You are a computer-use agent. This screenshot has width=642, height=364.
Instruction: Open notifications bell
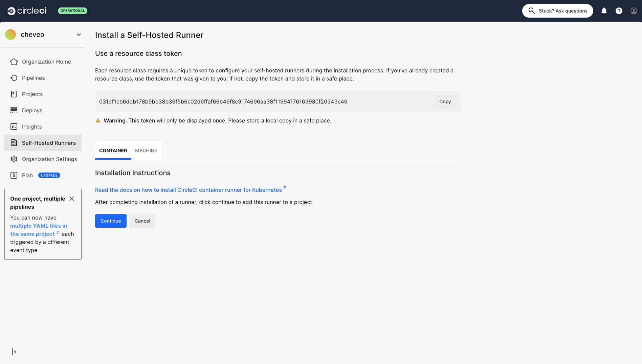pos(604,11)
